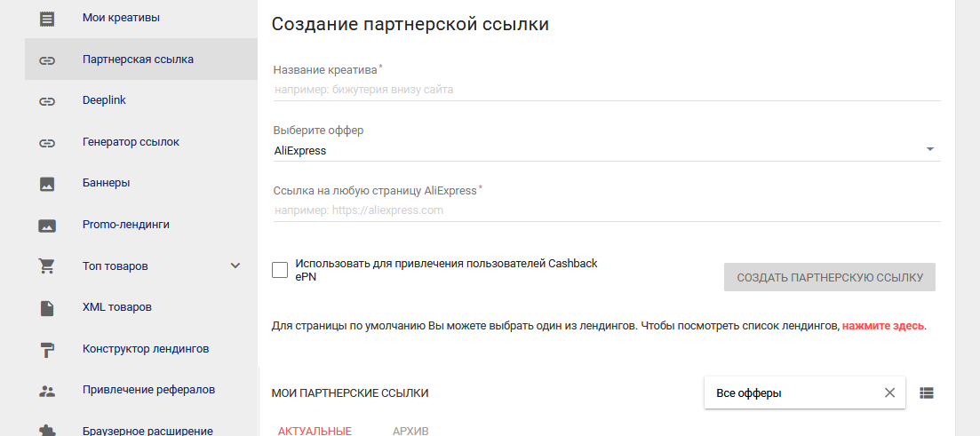Click the Топ товаров menu label
This screenshot has height=436, width=980.
(115, 266)
